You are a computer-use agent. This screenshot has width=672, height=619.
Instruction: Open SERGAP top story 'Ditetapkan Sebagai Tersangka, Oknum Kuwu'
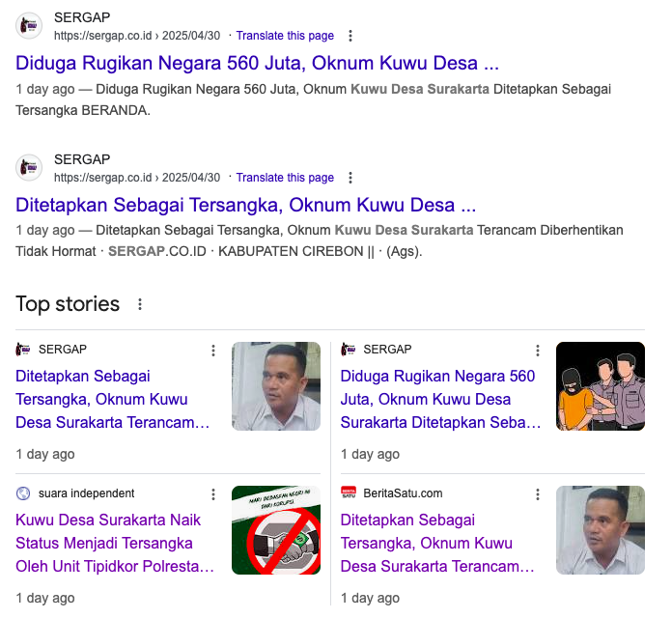point(112,399)
